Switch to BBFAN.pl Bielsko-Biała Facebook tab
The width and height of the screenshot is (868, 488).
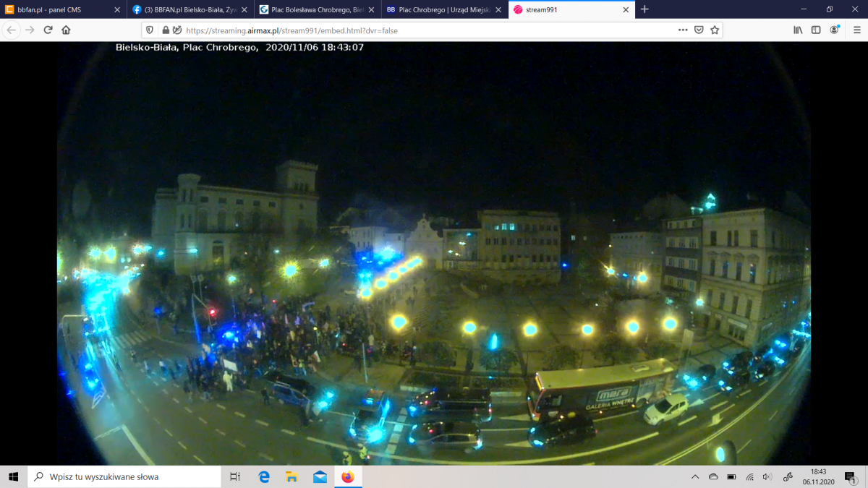click(190, 9)
